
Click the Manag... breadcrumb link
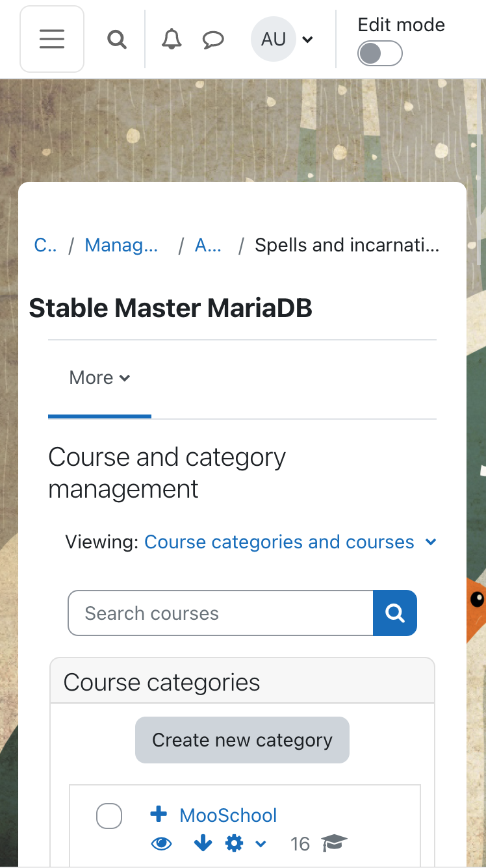coord(122,245)
